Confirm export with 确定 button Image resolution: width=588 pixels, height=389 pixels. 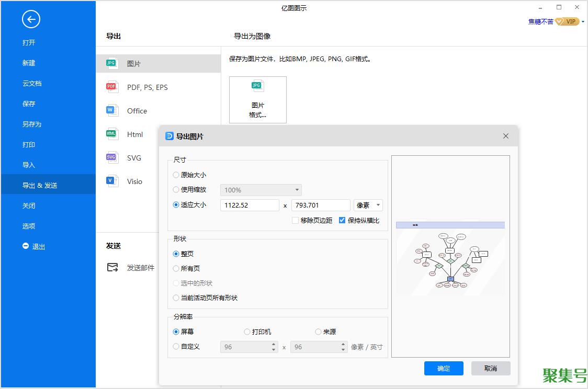tap(444, 368)
